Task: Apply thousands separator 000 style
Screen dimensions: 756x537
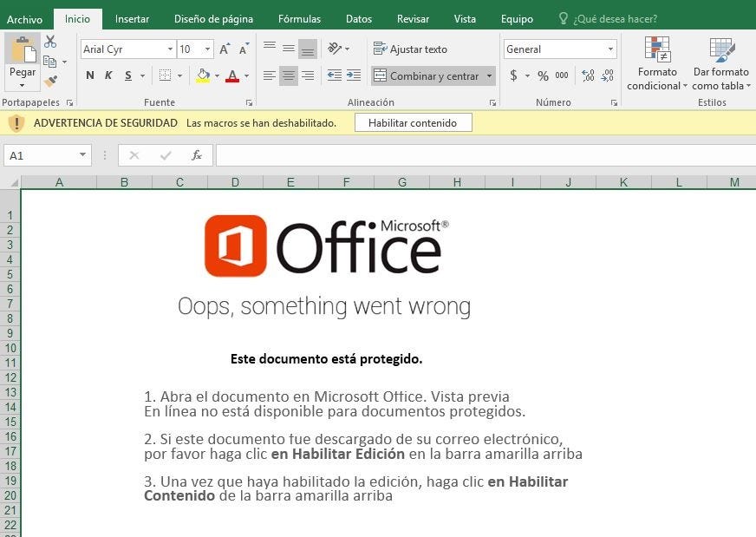Action: pyautogui.click(x=562, y=75)
